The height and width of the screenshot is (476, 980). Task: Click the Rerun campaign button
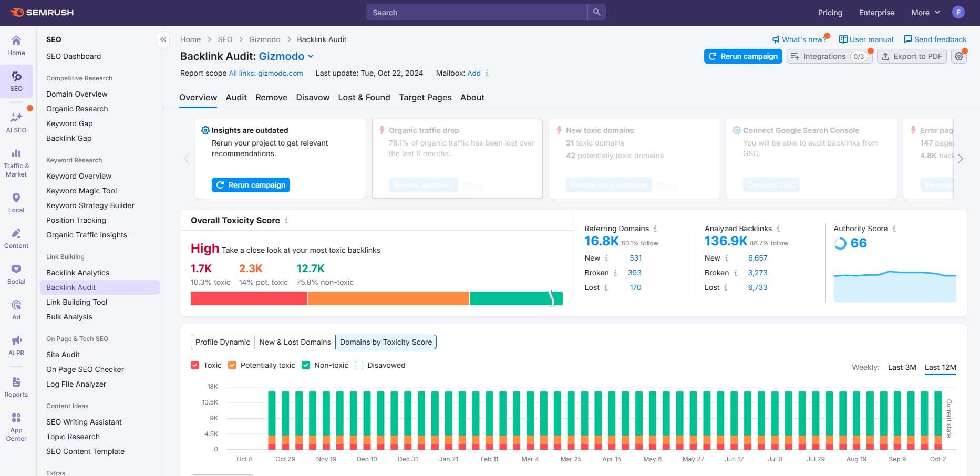point(742,56)
